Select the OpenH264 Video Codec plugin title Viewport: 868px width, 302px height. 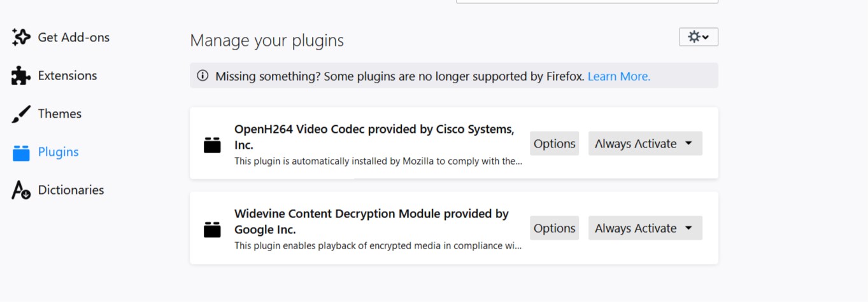click(x=374, y=130)
